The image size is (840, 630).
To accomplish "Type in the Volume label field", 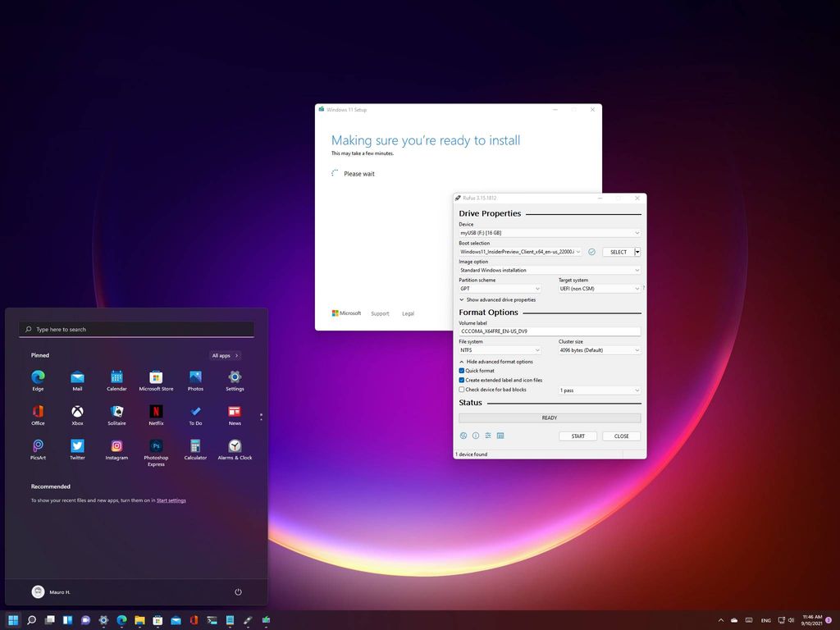I will pyautogui.click(x=549, y=331).
